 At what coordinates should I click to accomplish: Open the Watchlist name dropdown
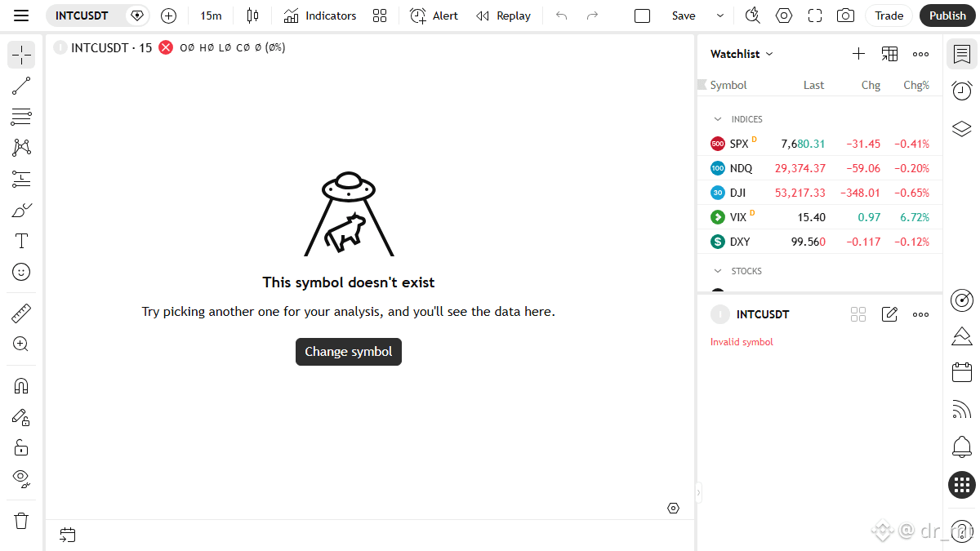click(x=742, y=54)
